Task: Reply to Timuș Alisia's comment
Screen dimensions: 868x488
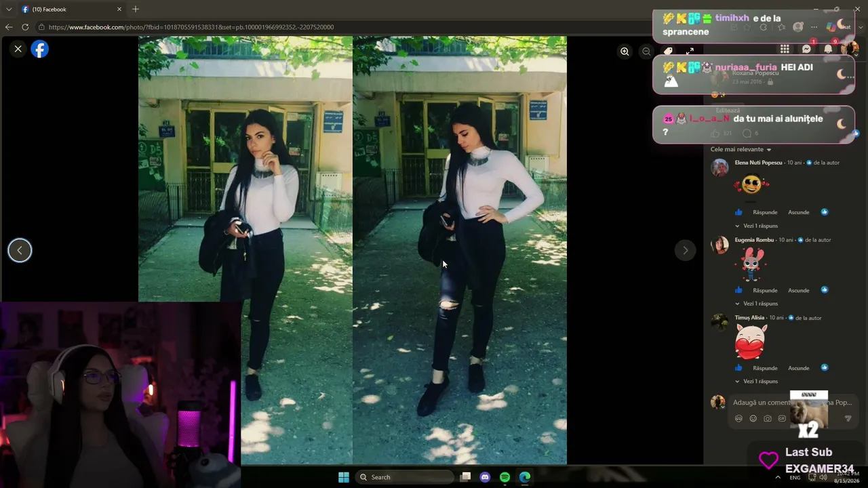Action: coord(765,368)
